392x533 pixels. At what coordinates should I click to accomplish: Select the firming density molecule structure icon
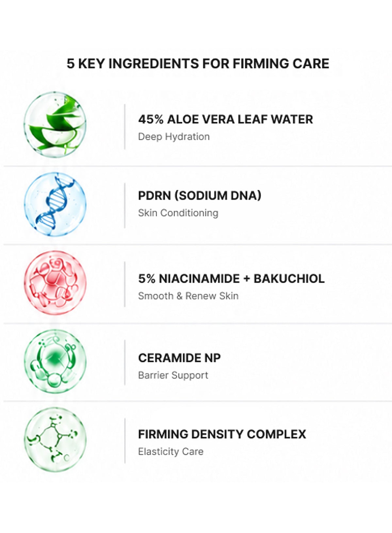[55, 439]
